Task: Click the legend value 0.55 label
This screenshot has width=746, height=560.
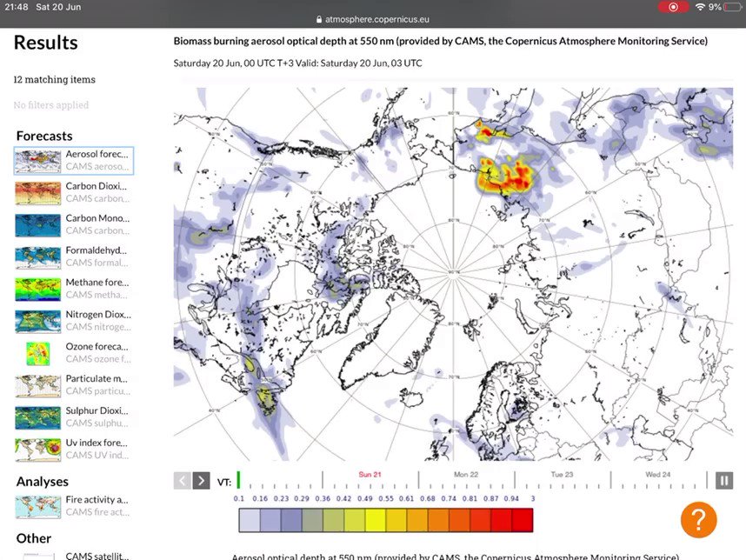Action: pos(386,498)
